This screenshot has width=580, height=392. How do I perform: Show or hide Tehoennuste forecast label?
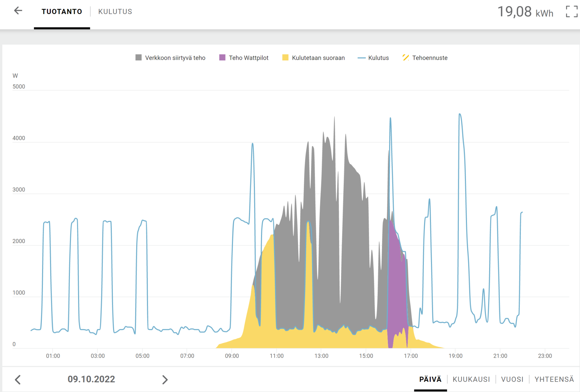430,58
